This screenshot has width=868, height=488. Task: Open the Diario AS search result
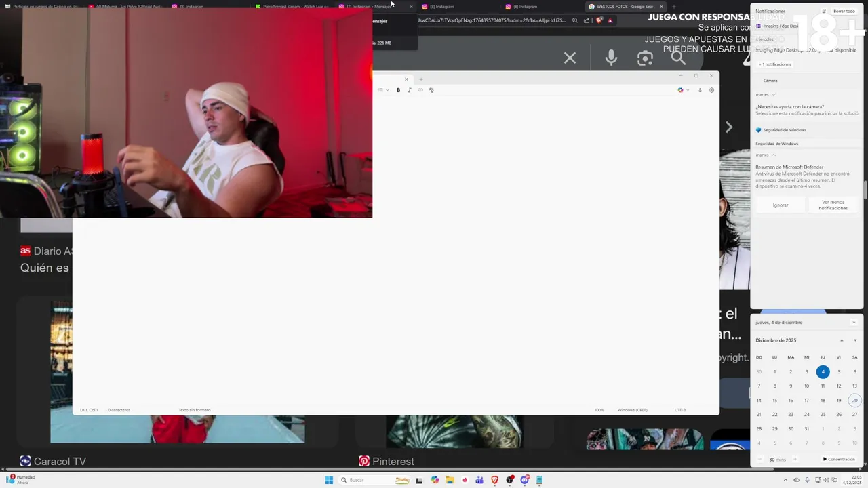pyautogui.click(x=46, y=251)
